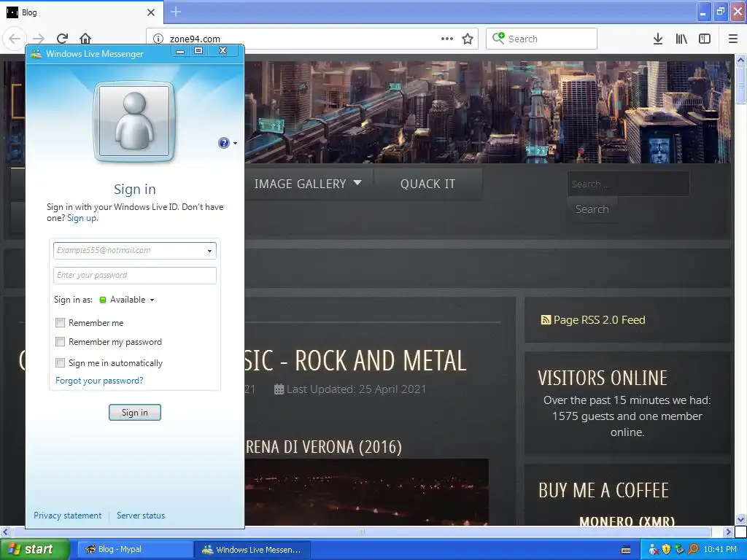
Task: Open the page actions three-dot menu
Action: click(x=447, y=39)
